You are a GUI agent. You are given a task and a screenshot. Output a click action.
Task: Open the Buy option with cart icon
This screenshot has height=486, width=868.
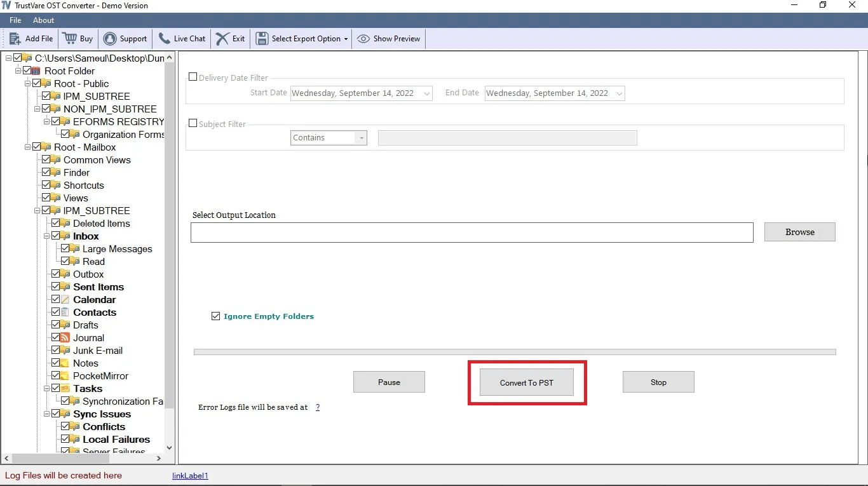click(x=71, y=38)
